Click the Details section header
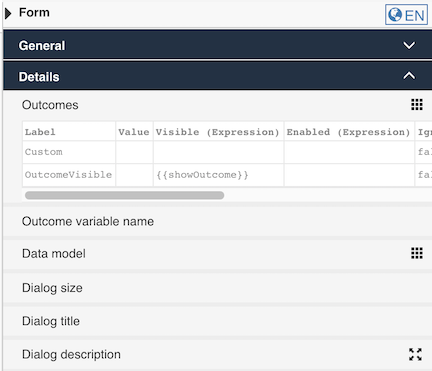This screenshot has height=371, width=432. [x=217, y=76]
